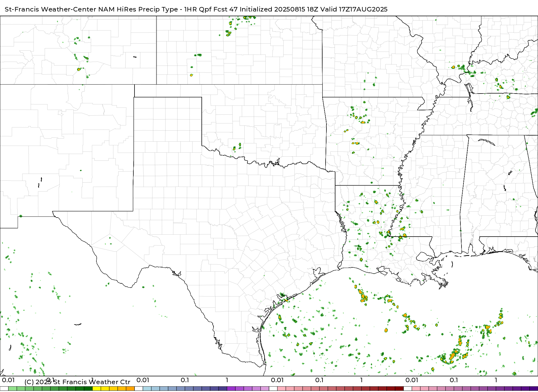Select the lightest pink swatch in red scale
The image size is (538, 392).
click(282, 389)
